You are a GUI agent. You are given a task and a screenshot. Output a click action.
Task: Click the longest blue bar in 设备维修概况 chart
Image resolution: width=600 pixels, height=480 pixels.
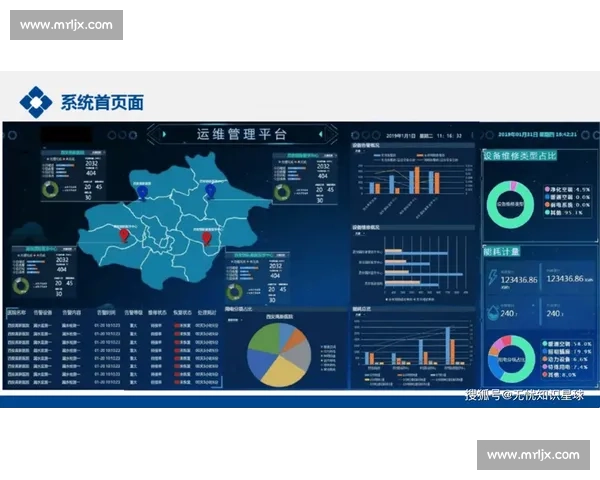coord(423,274)
